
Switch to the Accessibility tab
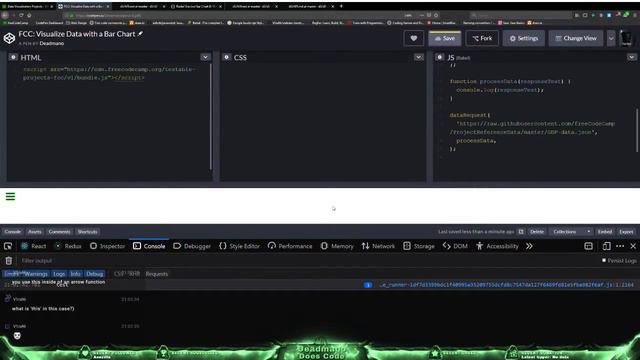497,246
